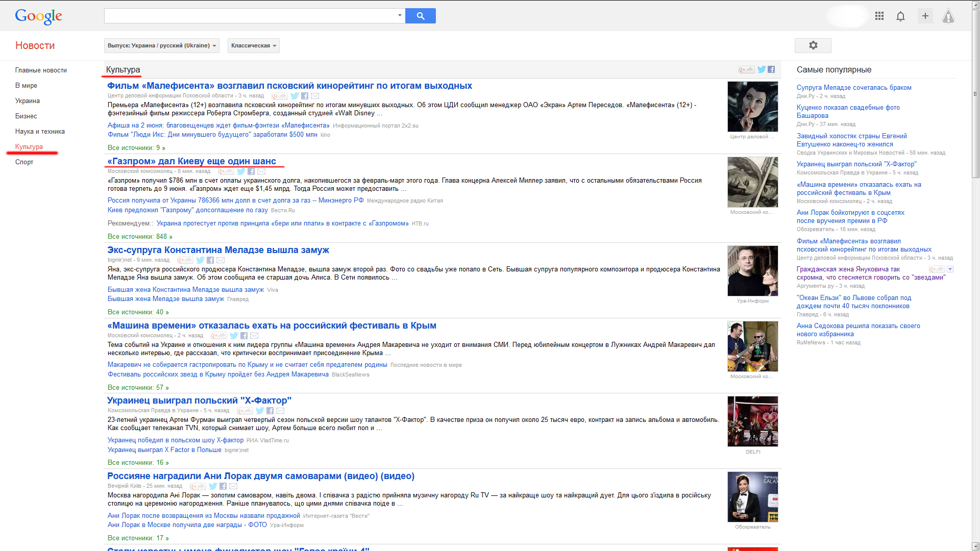Email the Малефисента article via envelope icon
This screenshot has height=551, width=980.
tap(315, 96)
